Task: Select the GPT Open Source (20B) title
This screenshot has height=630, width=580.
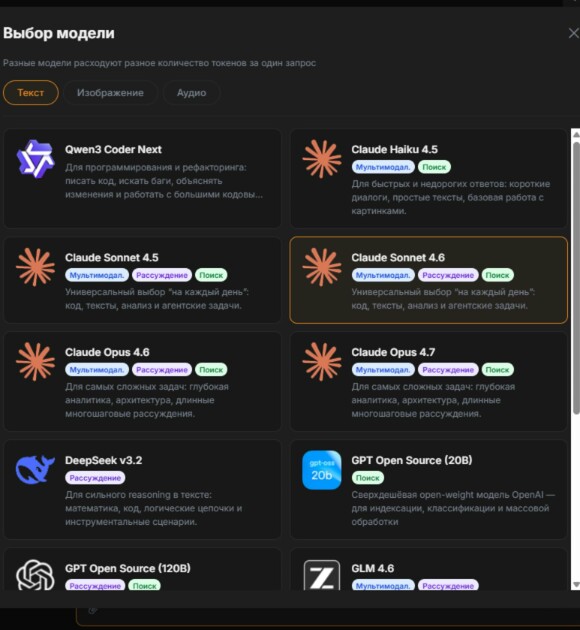Action: [412, 460]
